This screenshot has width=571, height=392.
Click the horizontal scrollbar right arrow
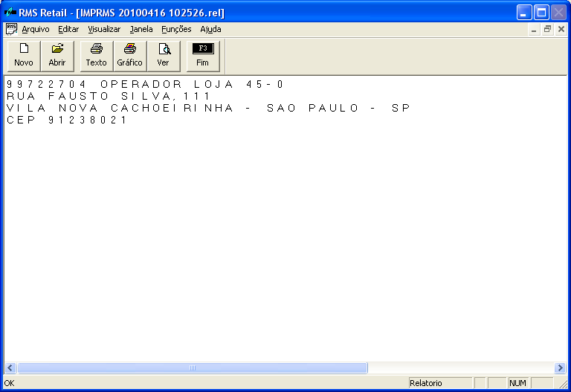560,368
